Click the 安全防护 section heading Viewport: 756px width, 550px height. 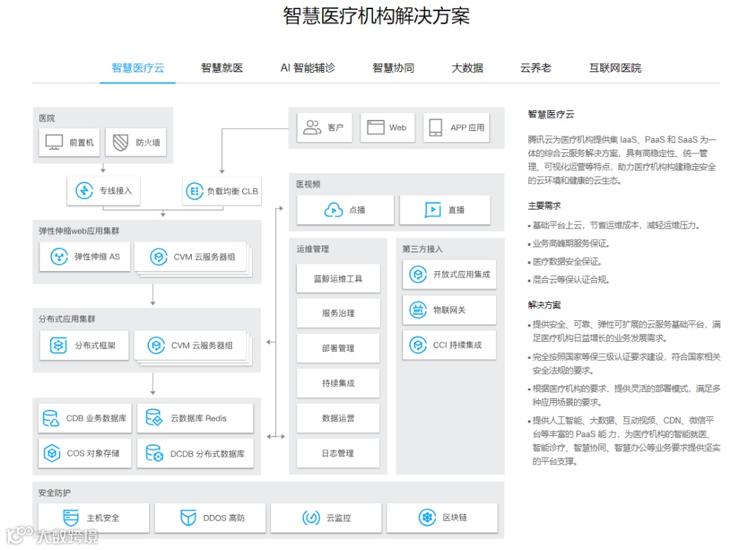coord(55,493)
